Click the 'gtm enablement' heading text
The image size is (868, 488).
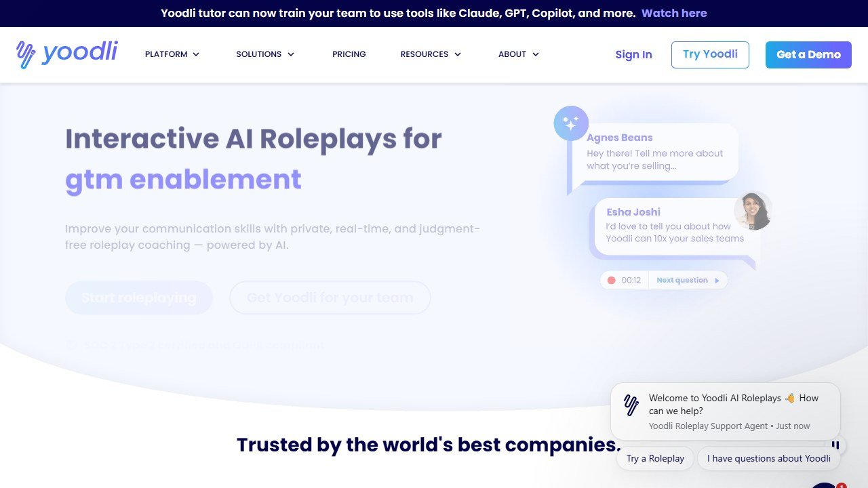click(x=183, y=179)
